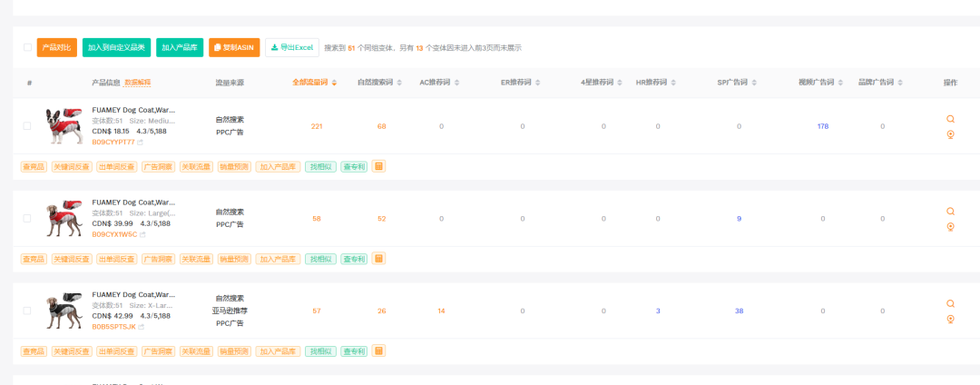Viewport: 980px width, 385px height.
Task: Click the natural search count 68
Action: pyautogui.click(x=381, y=126)
